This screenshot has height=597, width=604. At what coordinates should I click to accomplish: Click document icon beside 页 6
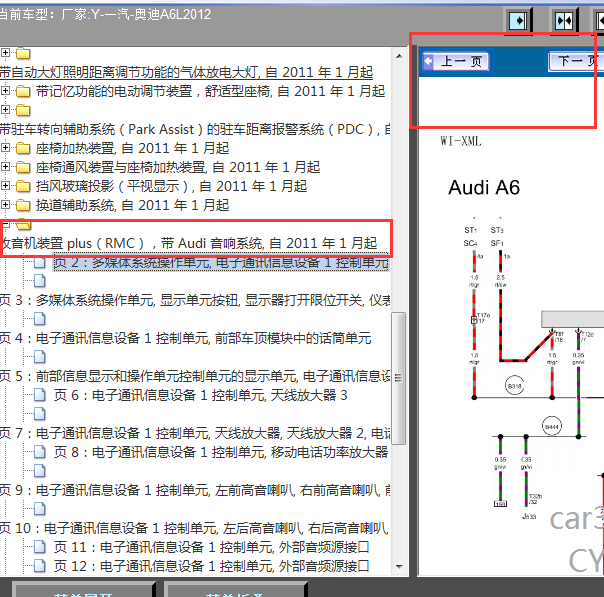[40, 395]
